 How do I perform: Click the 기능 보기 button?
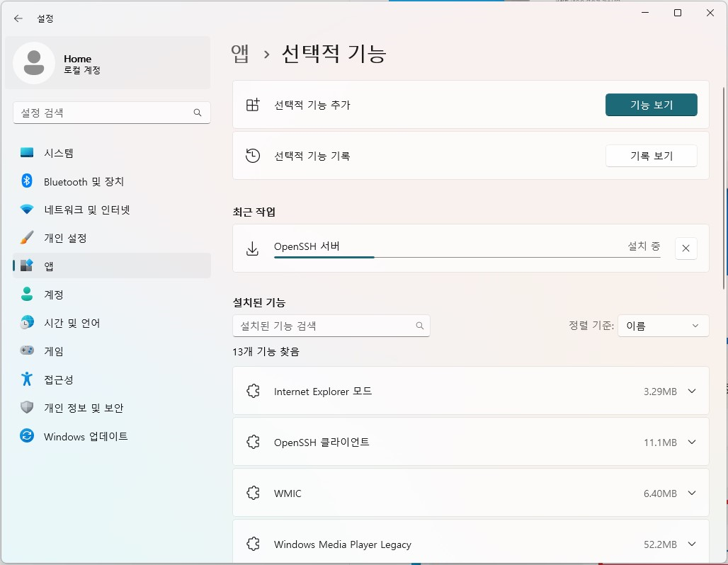(651, 105)
